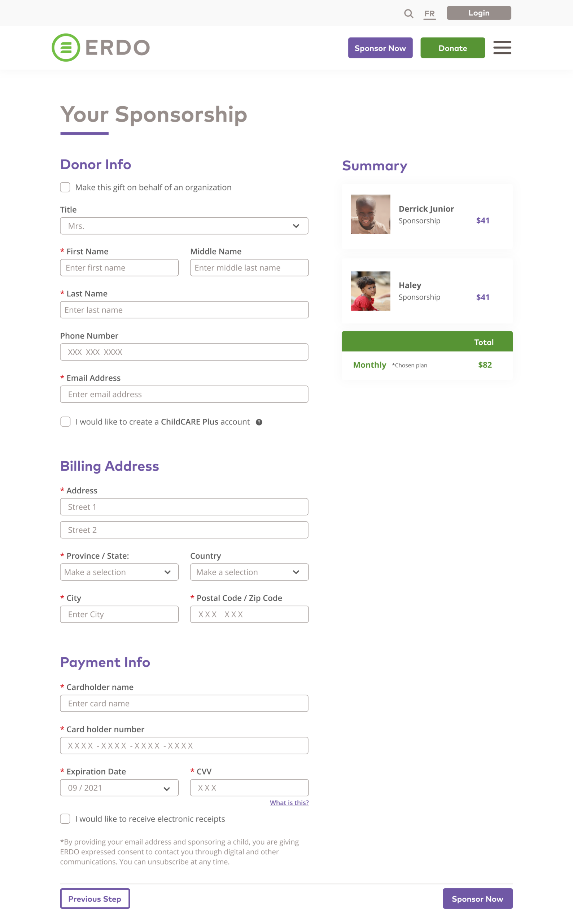Tick the electronic receipts checkbox

click(65, 819)
